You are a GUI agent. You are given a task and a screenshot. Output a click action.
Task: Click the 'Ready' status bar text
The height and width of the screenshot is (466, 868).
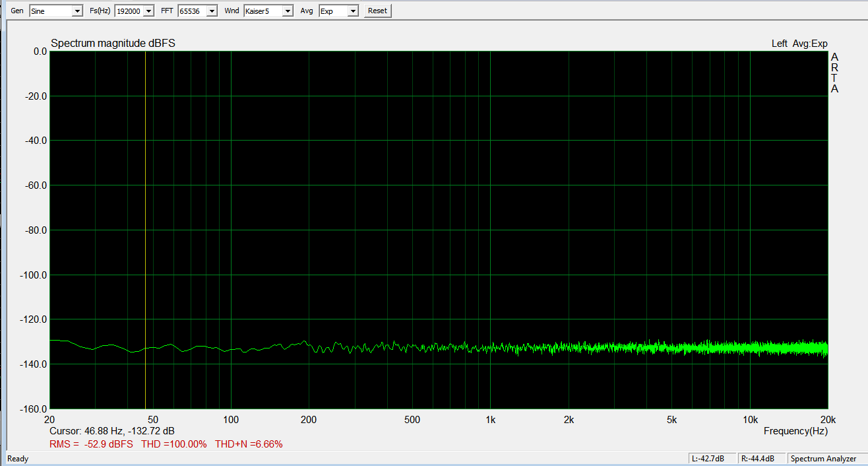pos(18,459)
